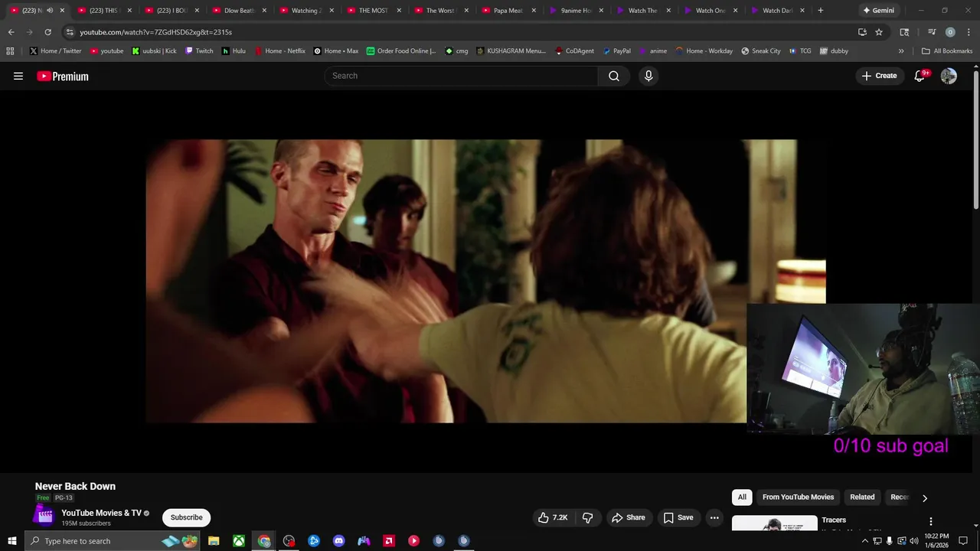Open Discord from the taskbar
This screenshot has height=551, width=980.
[x=339, y=541]
